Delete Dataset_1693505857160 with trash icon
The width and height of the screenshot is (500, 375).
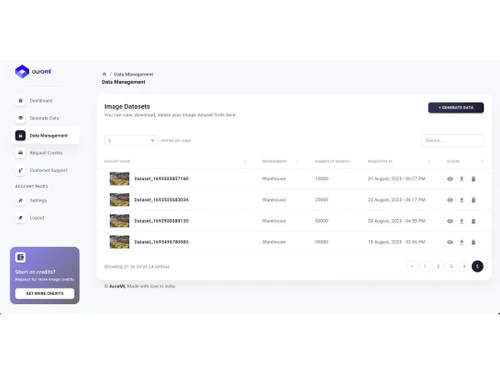tap(473, 179)
